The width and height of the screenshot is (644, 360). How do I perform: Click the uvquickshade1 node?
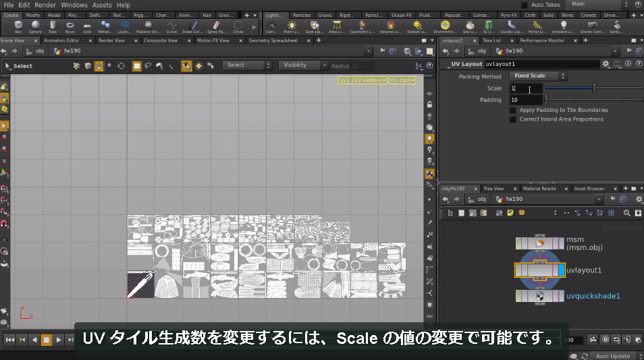539,296
